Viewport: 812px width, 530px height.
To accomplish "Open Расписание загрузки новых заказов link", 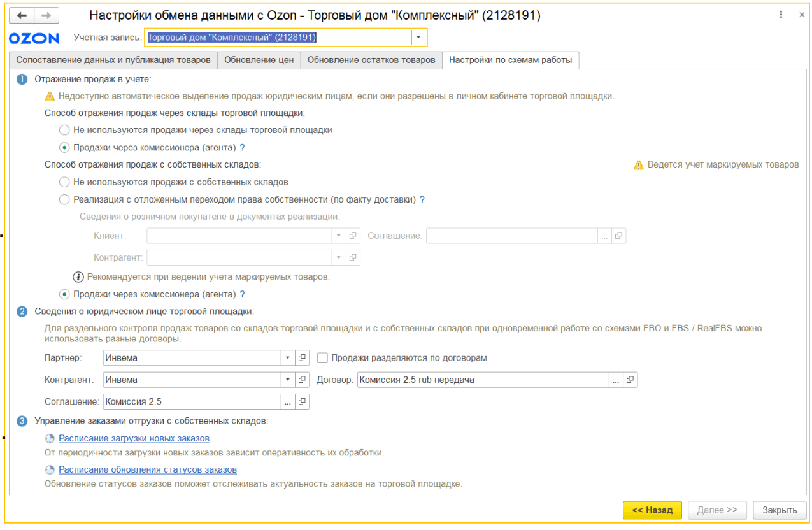I will (x=134, y=438).
